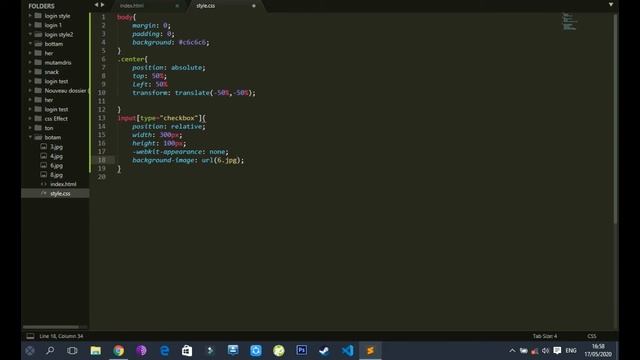Image resolution: width=640 pixels, height=360 pixels.
Task: Open Windows taskbar search
Action: click(50, 351)
